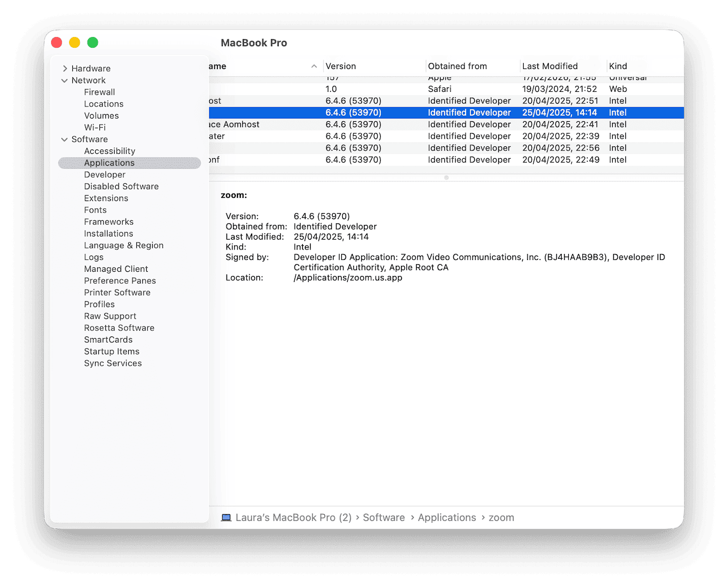Collapse the Software section
This screenshot has height=587, width=728.
coord(65,140)
